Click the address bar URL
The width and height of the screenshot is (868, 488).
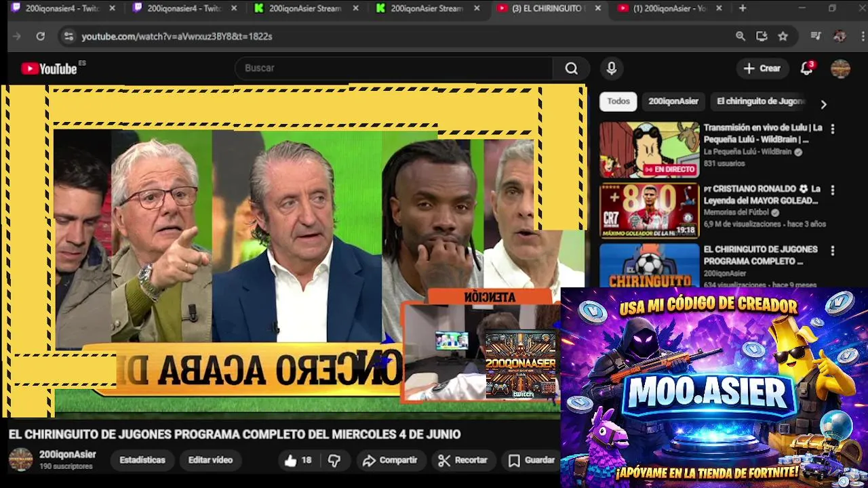tap(177, 37)
